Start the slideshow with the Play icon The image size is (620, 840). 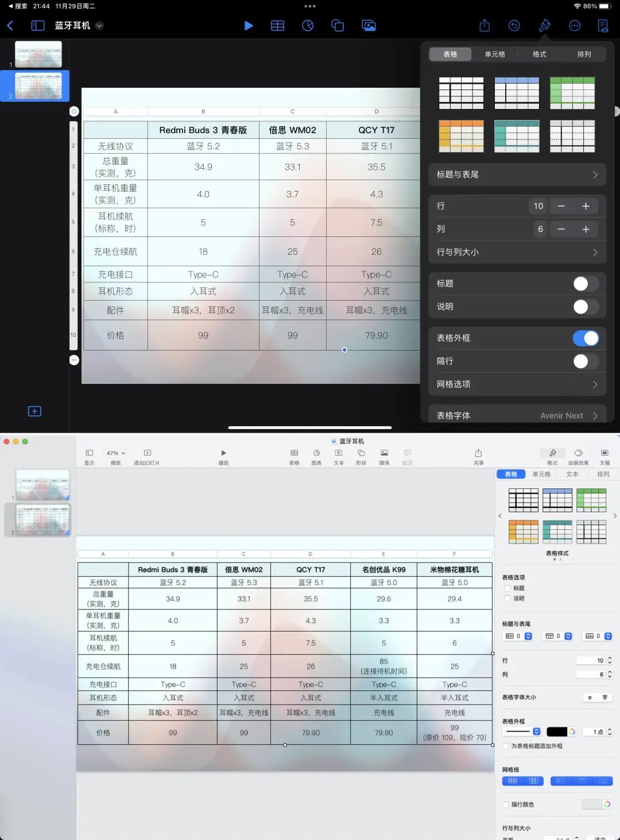click(249, 26)
